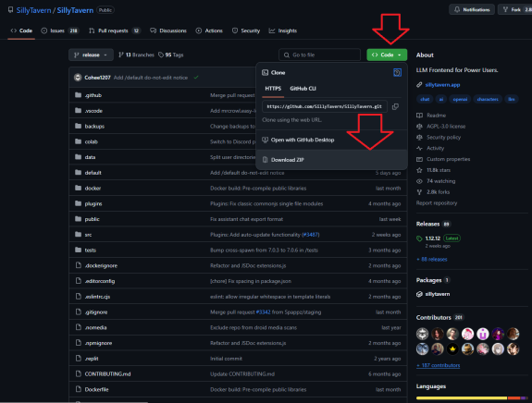Screen dimensions: 532x403
Task: Open the CONTRIBUTING.md file
Action: click(x=107, y=374)
